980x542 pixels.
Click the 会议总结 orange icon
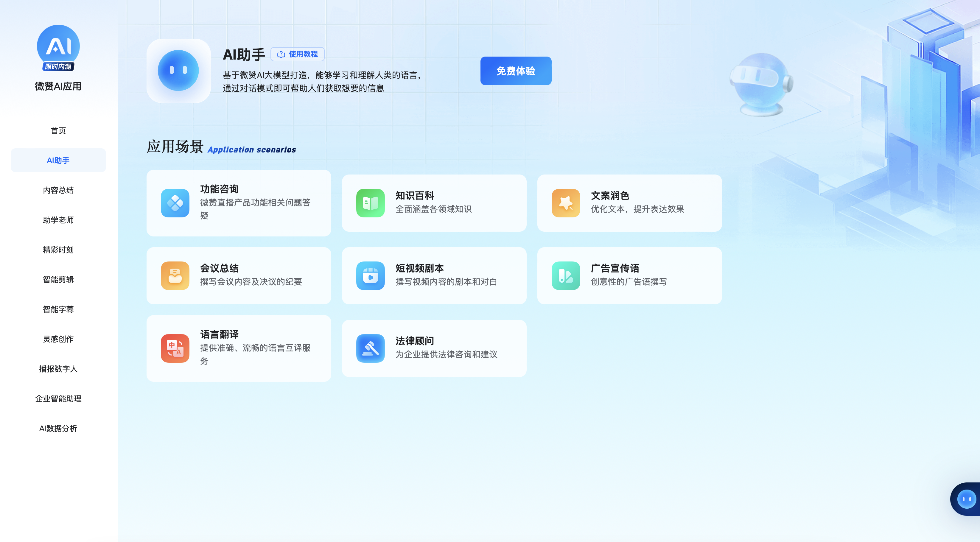tap(175, 276)
